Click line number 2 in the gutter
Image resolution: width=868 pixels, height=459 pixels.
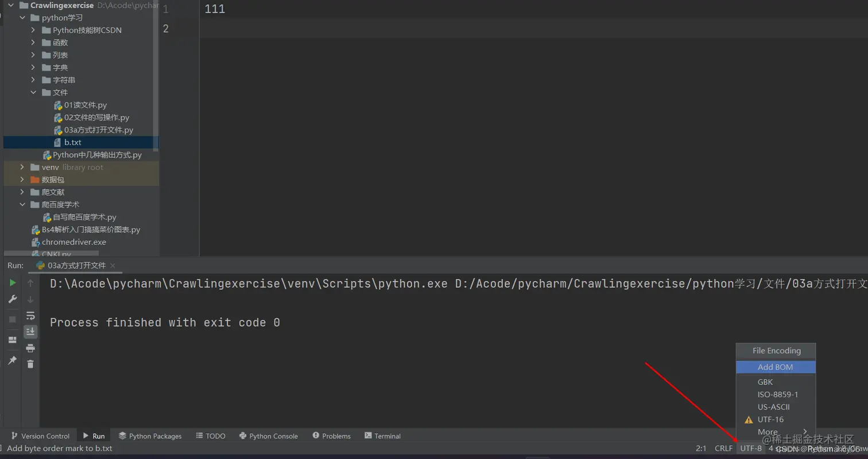[165, 28]
